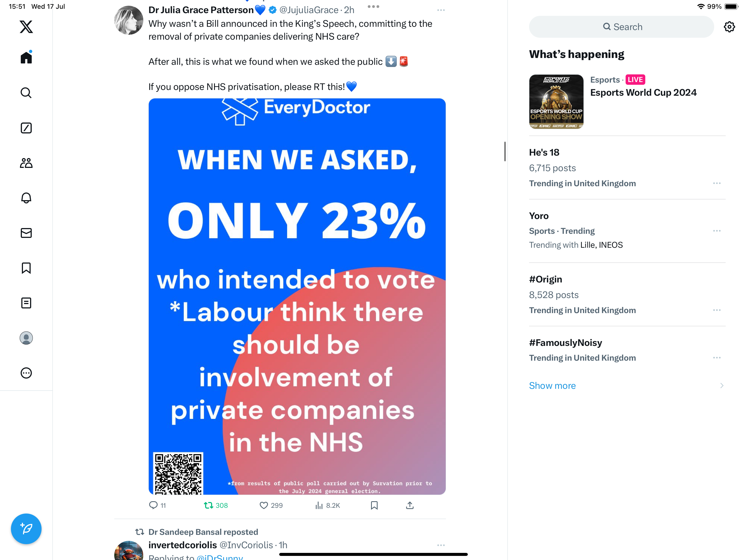Screen dimensions: 747x560
Task: Share Julia Grace Patterson's post
Action: 410,505
